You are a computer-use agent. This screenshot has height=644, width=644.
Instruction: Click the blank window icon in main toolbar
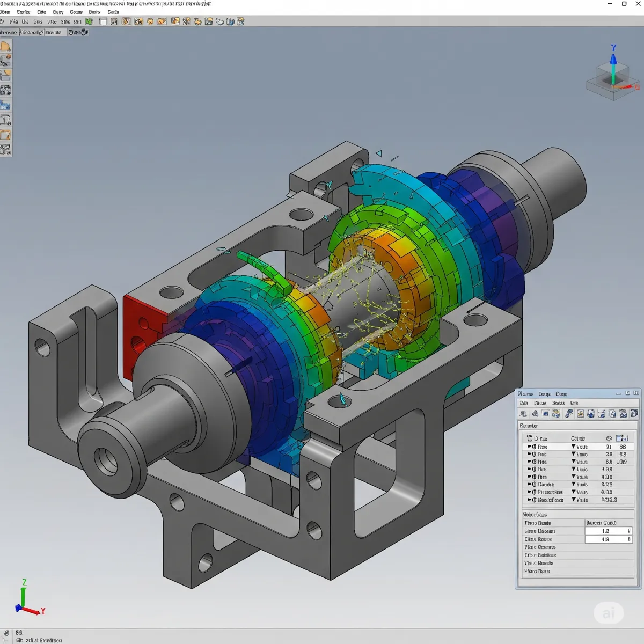click(x=103, y=21)
